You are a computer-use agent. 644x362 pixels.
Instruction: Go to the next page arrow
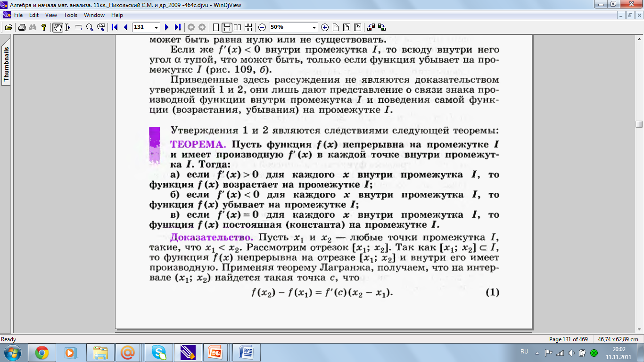[166, 27]
